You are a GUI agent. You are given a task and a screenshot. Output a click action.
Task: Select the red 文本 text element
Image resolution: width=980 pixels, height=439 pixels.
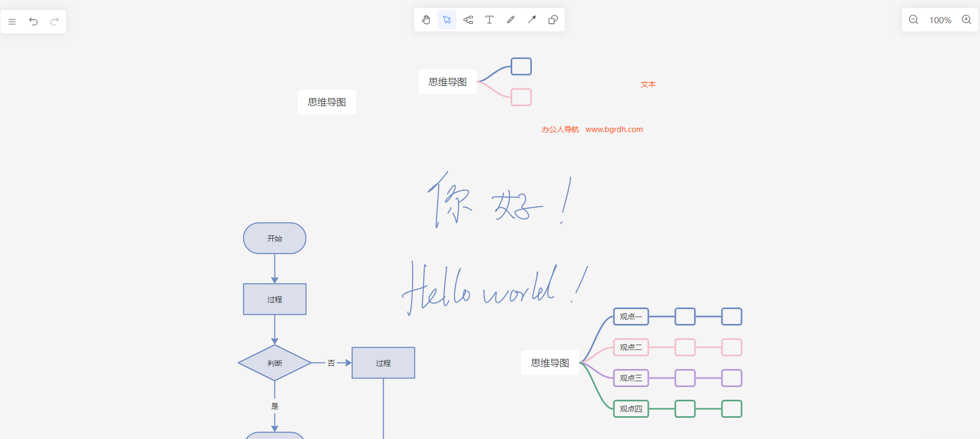[x=648, y=84]
